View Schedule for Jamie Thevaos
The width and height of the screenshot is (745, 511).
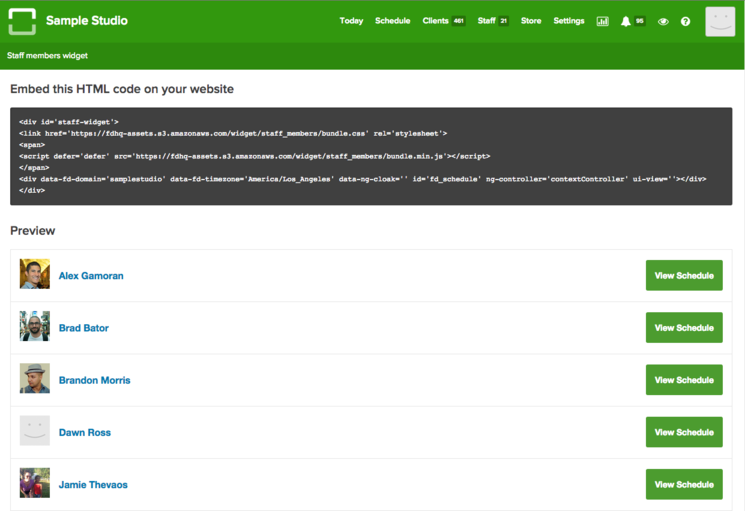(x=684, y=484)
